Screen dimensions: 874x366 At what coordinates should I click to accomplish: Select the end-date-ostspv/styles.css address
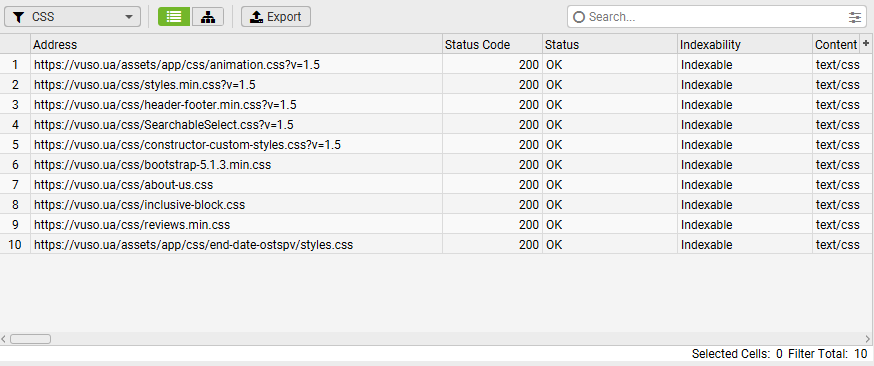(193, 245)
